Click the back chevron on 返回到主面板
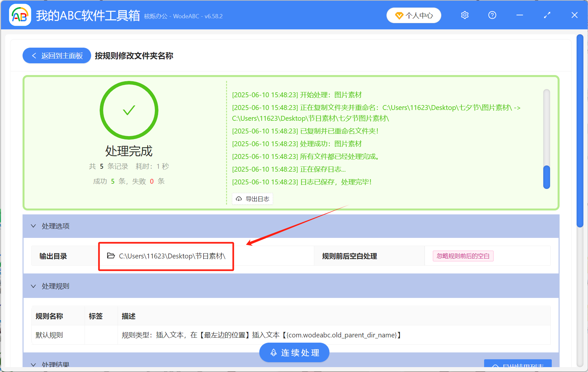Image resolution: width=588 pixels, height=372 pixels. (x=34, y=55)
